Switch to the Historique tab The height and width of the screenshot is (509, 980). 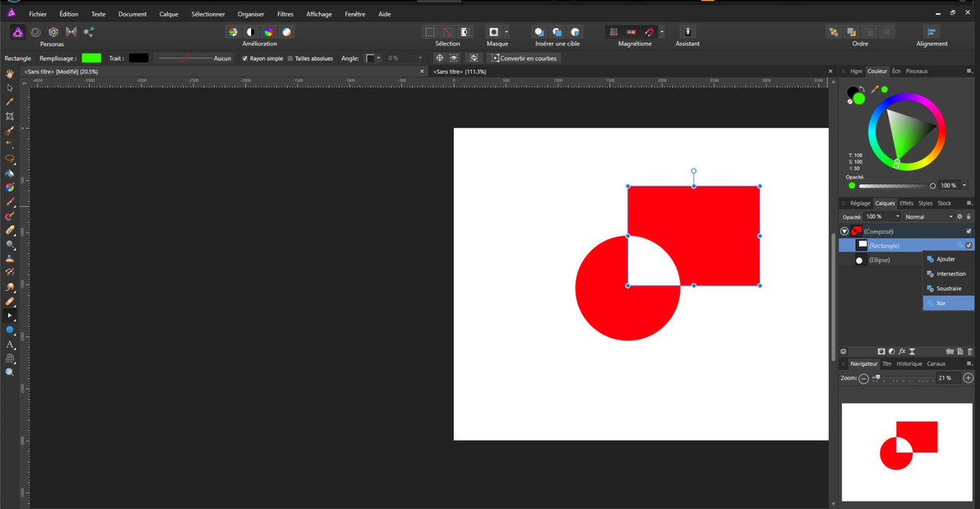tap(909, 364)
